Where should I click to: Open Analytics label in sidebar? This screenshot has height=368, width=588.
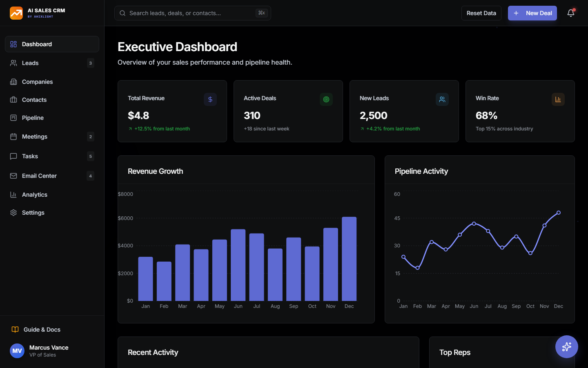point(35,195)
